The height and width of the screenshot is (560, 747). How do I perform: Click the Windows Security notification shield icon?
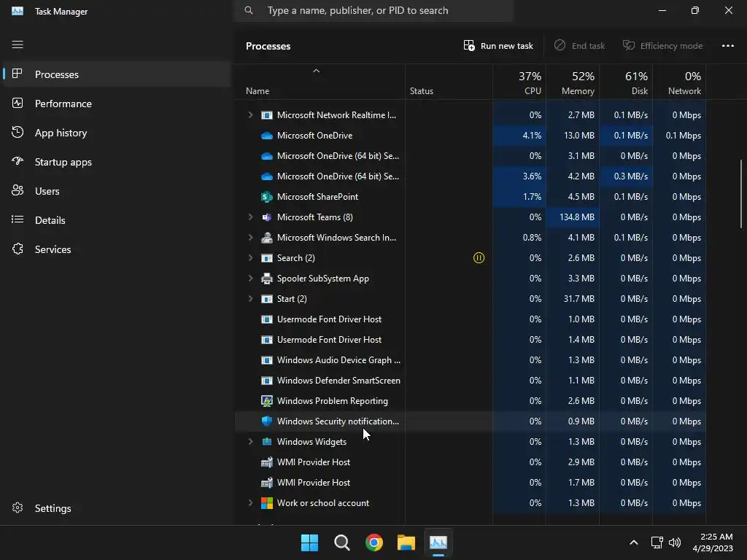pyautogui.click(x=267, y=421)
